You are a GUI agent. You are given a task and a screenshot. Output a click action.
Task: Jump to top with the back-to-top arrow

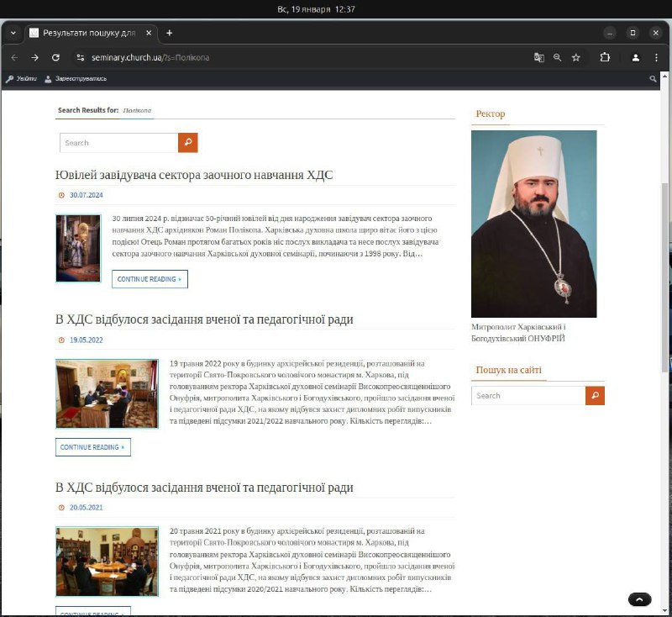640,599
